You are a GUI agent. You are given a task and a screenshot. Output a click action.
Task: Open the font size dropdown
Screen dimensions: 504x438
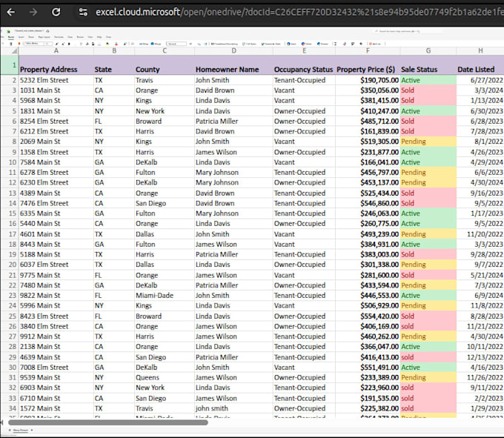coord(48,44)
